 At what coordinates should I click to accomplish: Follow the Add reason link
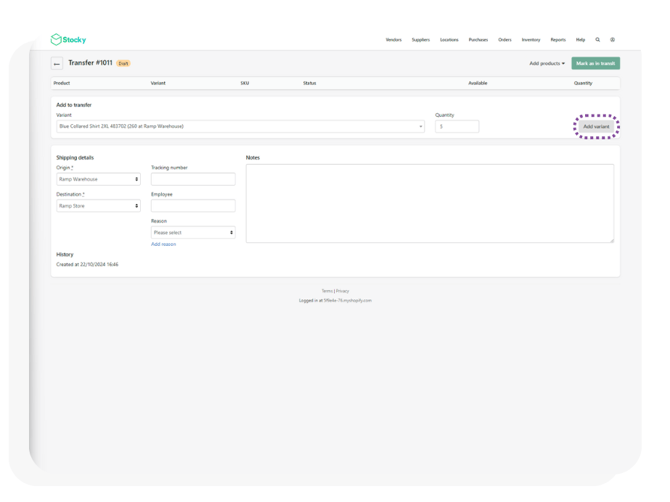click(x=163, y=244)
